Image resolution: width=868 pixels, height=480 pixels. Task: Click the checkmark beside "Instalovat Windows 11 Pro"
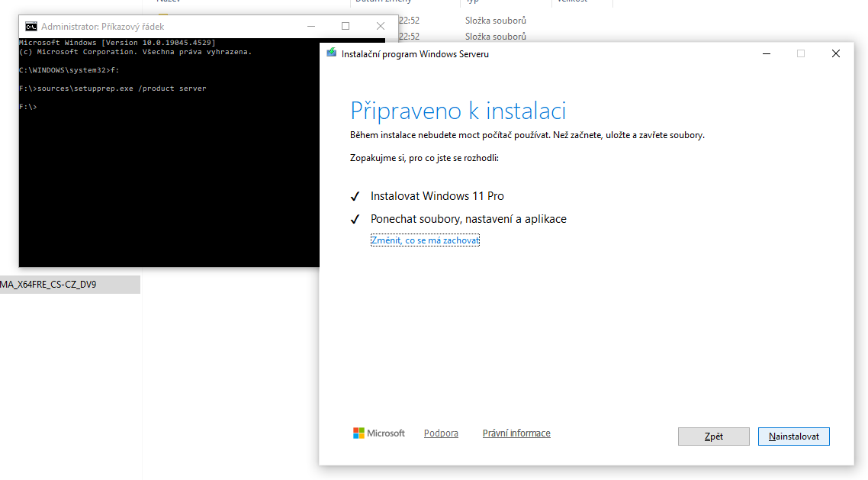click(354, 196)
